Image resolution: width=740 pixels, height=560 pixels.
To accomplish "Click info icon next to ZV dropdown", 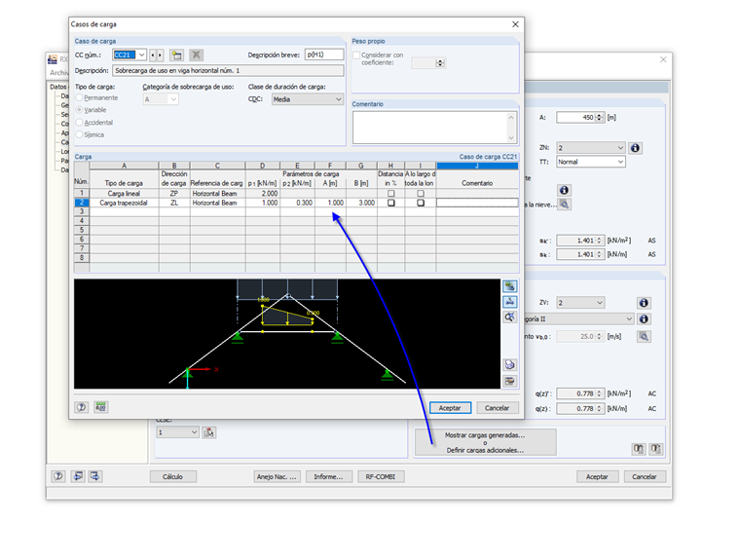I will (644, 303).
